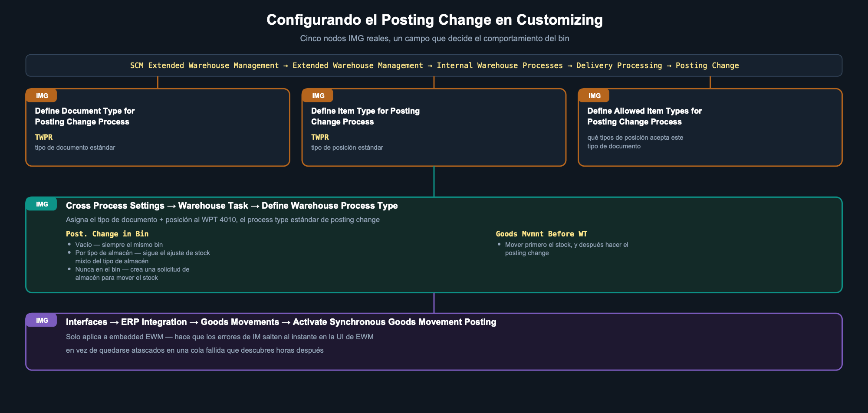Click the TWPR code under item type
The width and height of the screenshot is (868, 413).
pyautogui.click(x=320, y=137)
